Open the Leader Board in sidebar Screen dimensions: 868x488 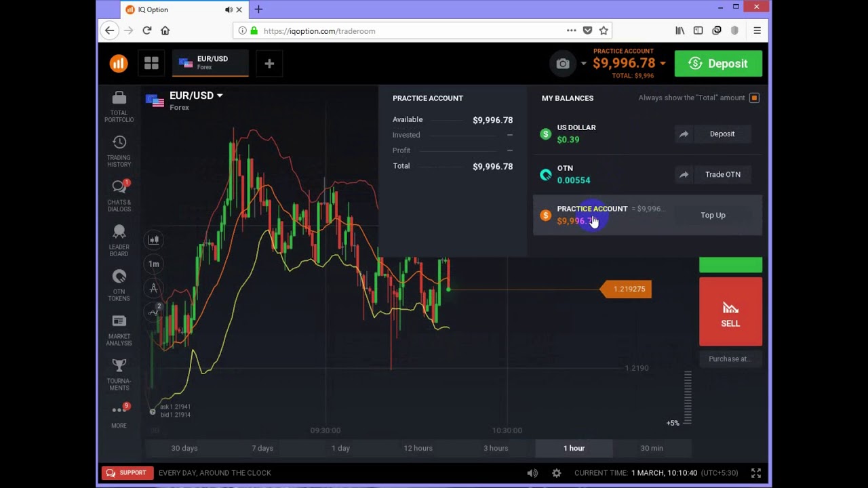119,241
